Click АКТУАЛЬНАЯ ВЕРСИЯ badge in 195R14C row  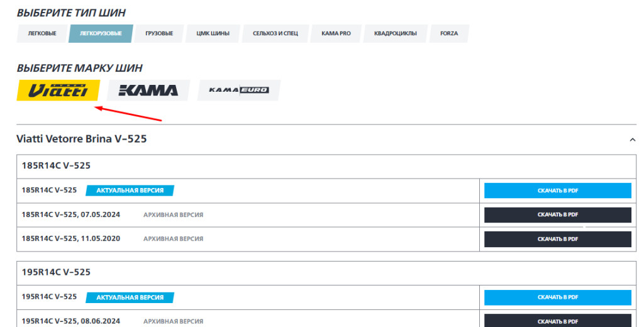[x=130, y=297]
